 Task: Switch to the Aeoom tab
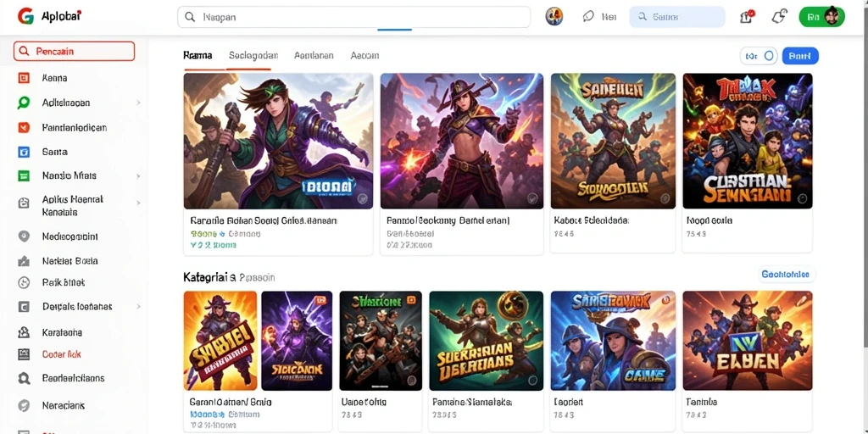coord(364,55)
